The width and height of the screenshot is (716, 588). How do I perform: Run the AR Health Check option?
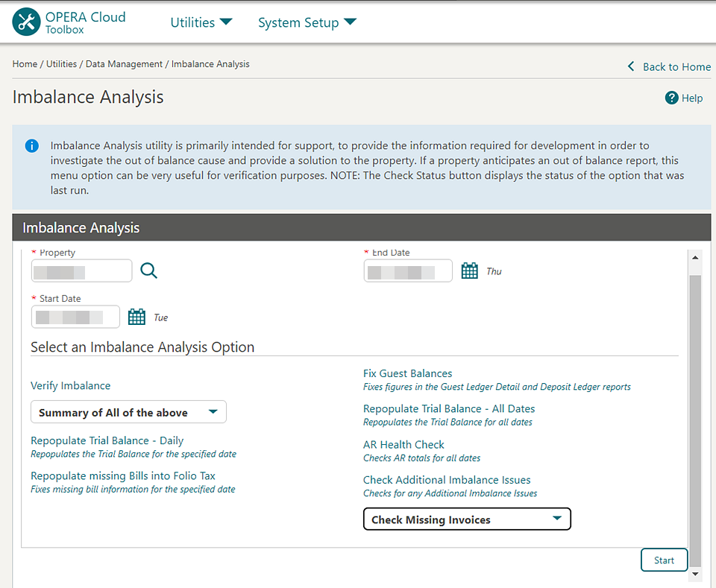(403, 444)
